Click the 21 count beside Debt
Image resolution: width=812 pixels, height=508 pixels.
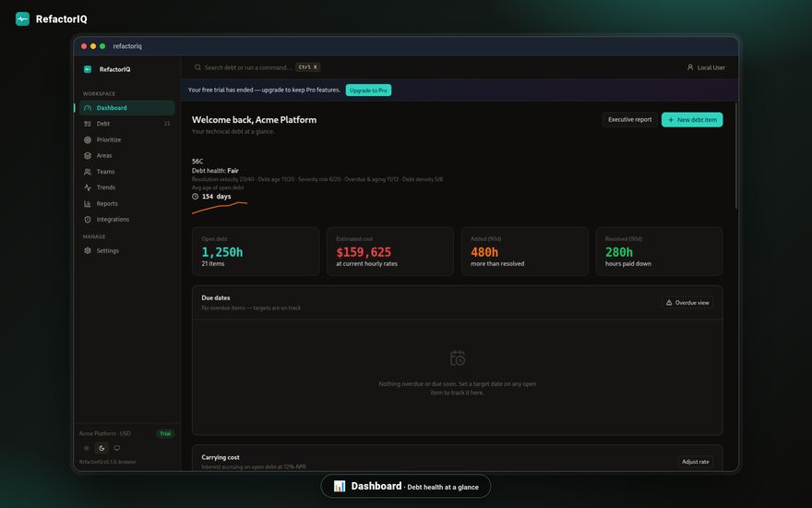tap(167, 124)
